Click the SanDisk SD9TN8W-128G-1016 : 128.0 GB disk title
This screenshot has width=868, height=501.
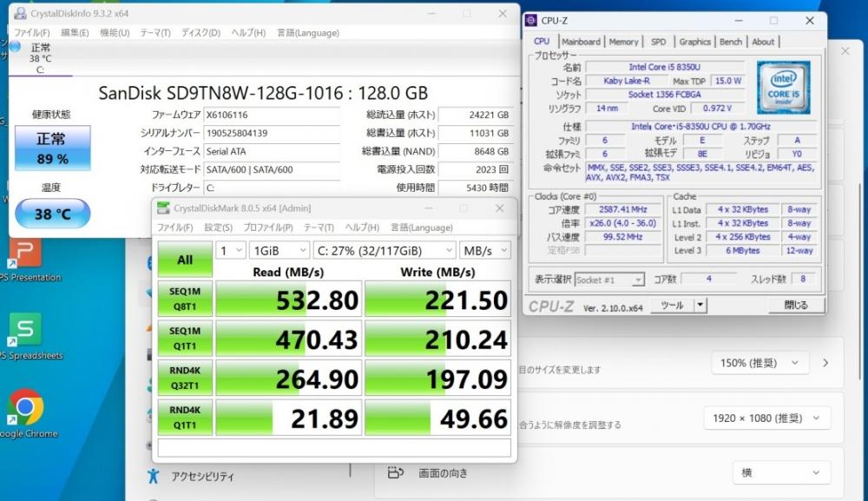tap(263, 93)
